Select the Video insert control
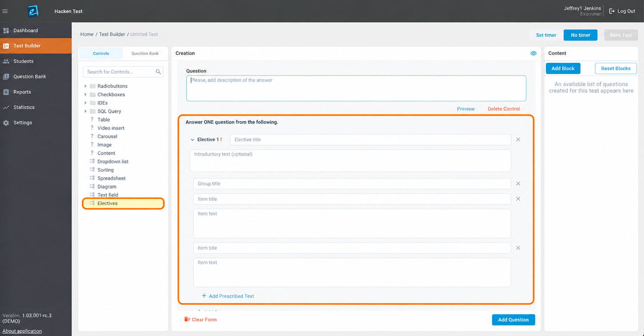 click(x=111, y=128)
